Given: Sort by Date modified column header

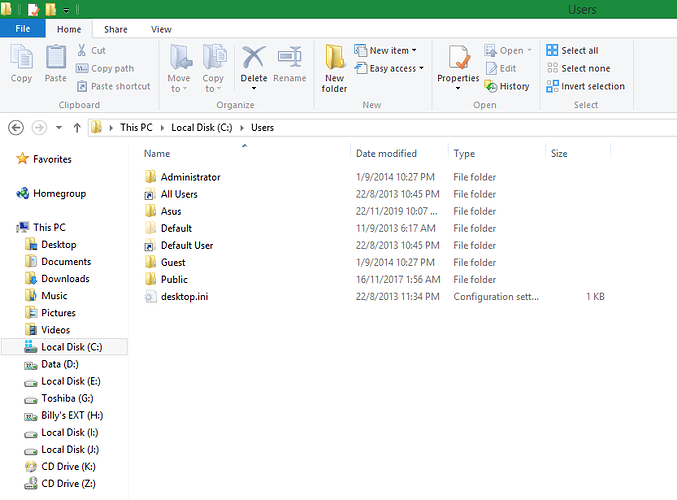Looking at the screenshot, I should pyautogui.click(x=386, y=154).
